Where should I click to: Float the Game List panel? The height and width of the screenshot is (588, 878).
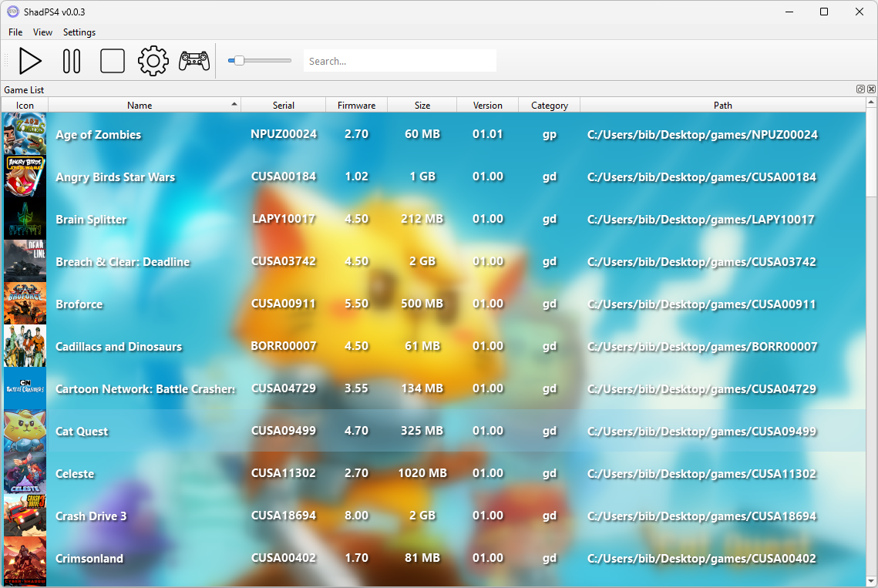(x=860, y=89)
